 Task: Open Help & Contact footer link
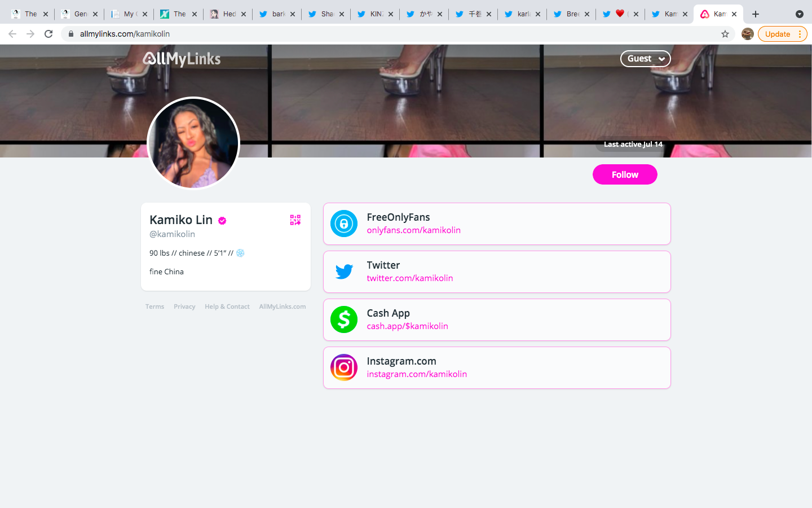tap(227, 306)
